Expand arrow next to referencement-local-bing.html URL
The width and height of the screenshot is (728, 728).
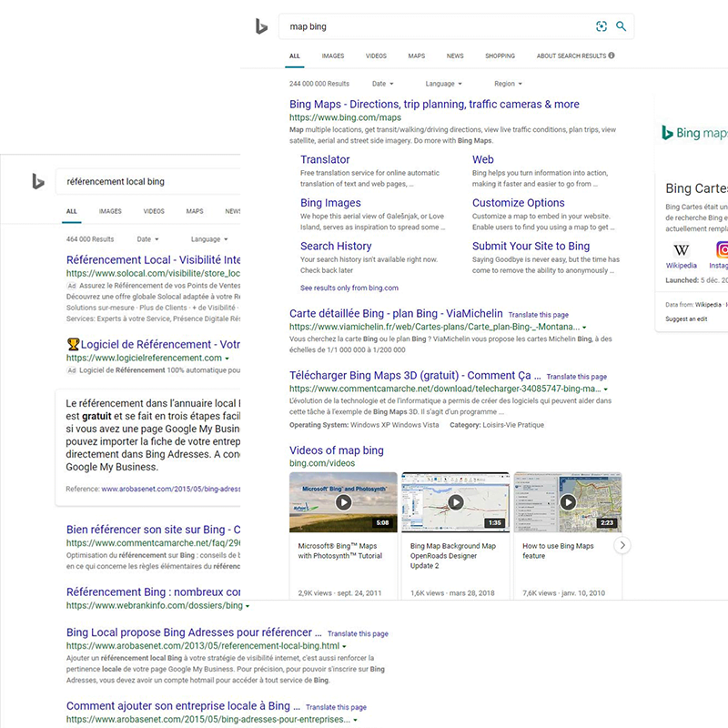click(344, 646)
